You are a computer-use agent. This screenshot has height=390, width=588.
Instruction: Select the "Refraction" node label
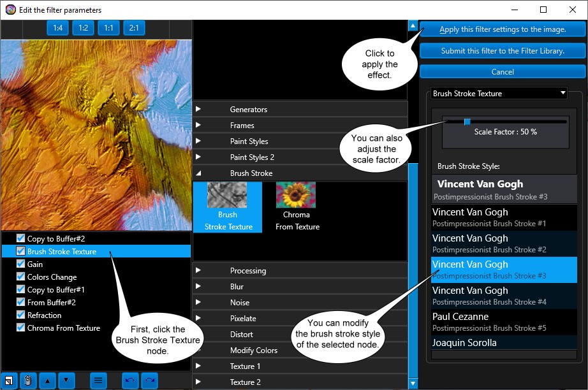point(44,315)
